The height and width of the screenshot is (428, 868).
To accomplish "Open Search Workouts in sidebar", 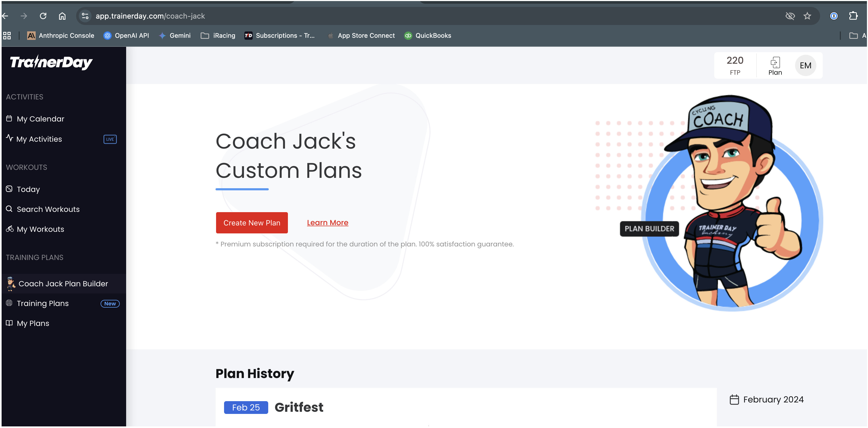I will click(x=48, y=209).
